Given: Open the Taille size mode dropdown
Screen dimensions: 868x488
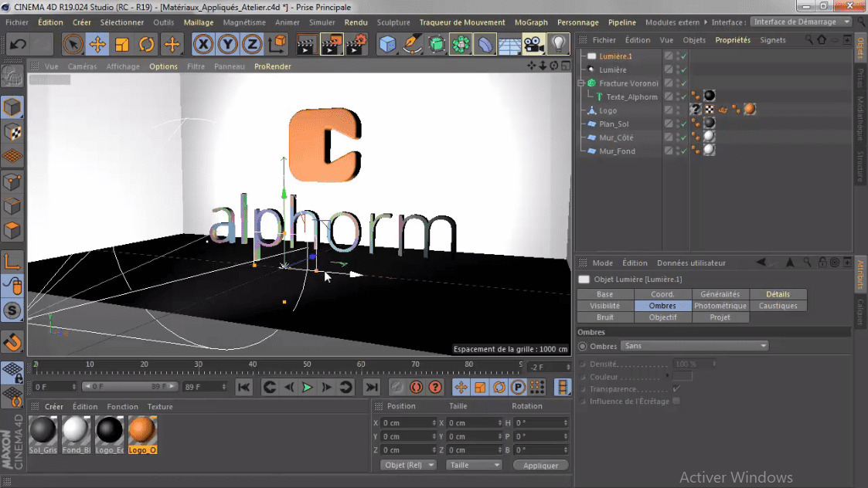Looking at the screenshot, I should pos(473,466).
